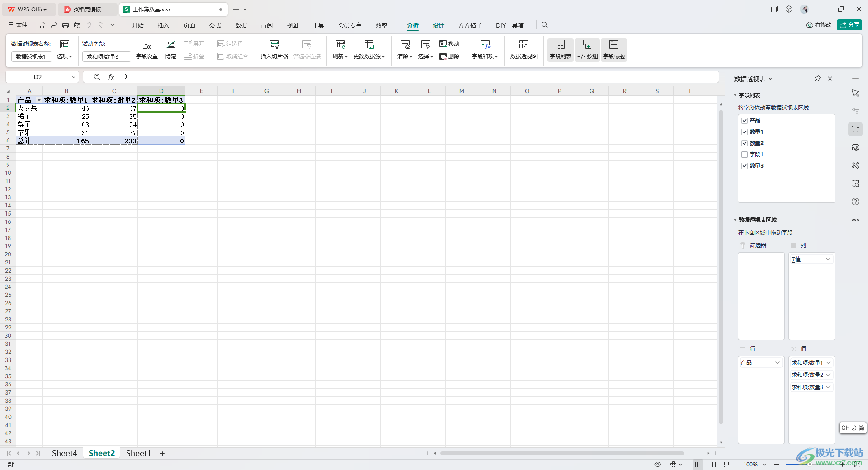The height and width of the screenshot is (470, 868).
Task: Toggle 字段列表 field list button
Action: click(561, 49)
